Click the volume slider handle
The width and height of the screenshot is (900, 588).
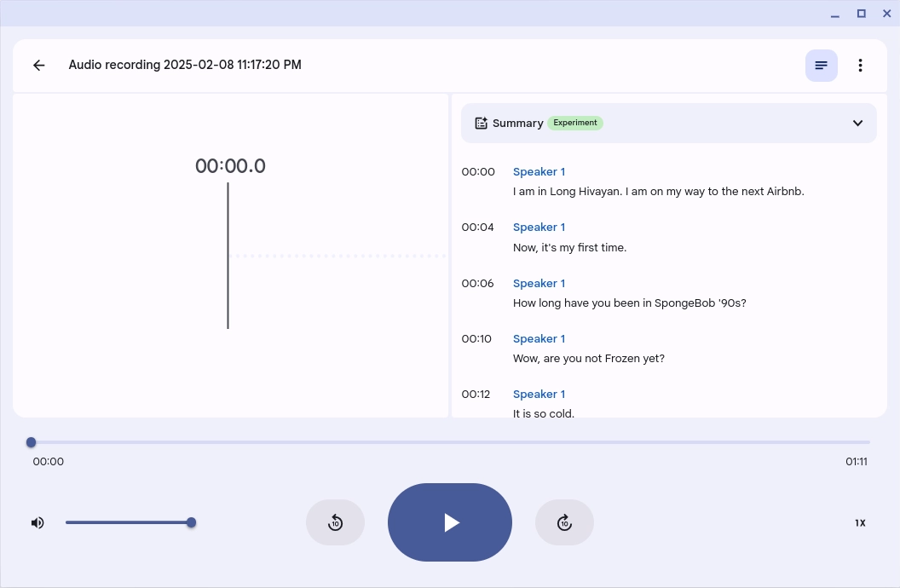pos(191,522)
